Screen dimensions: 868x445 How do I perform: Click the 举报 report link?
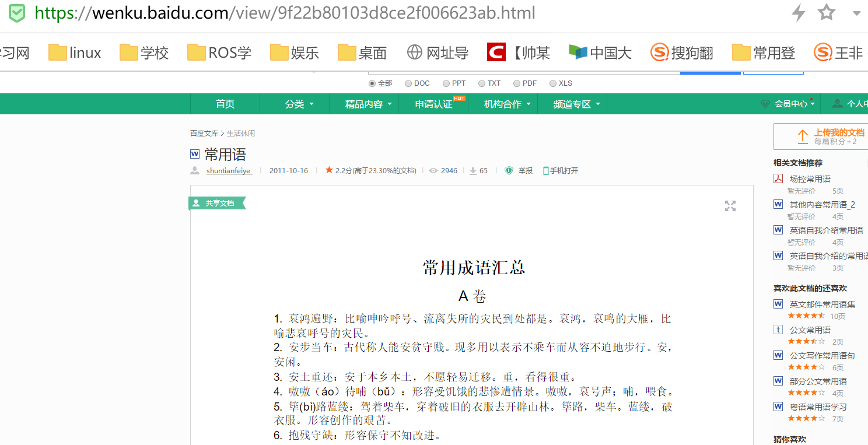coord(526,171)
